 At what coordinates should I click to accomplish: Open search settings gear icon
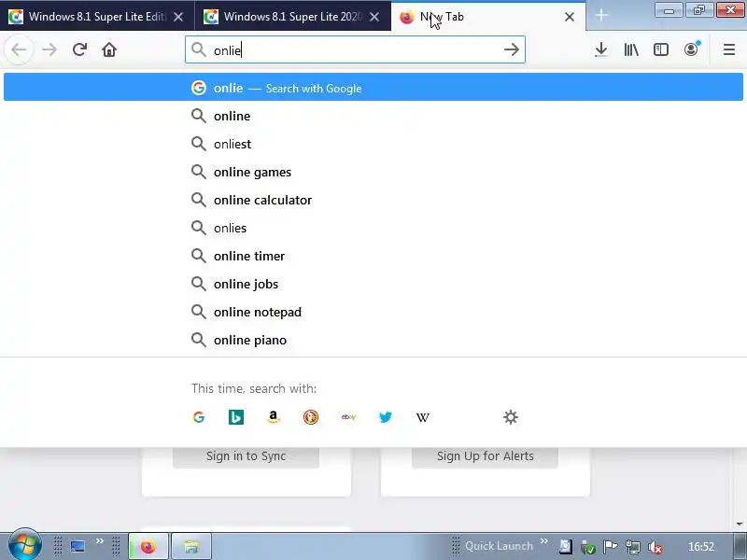511,417
